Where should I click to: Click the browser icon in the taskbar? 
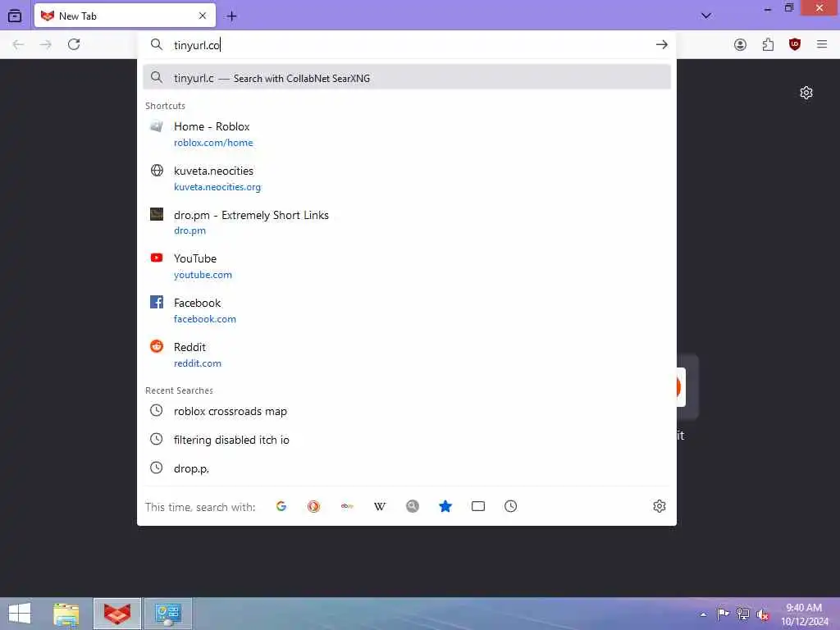click(x=116, y=614)
